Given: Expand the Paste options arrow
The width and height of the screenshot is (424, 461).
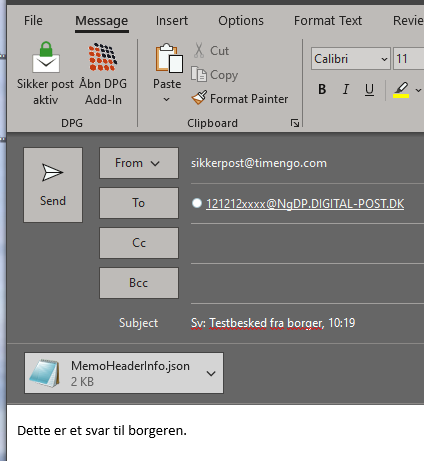Looking at the screenshot, I should (167, 99).
